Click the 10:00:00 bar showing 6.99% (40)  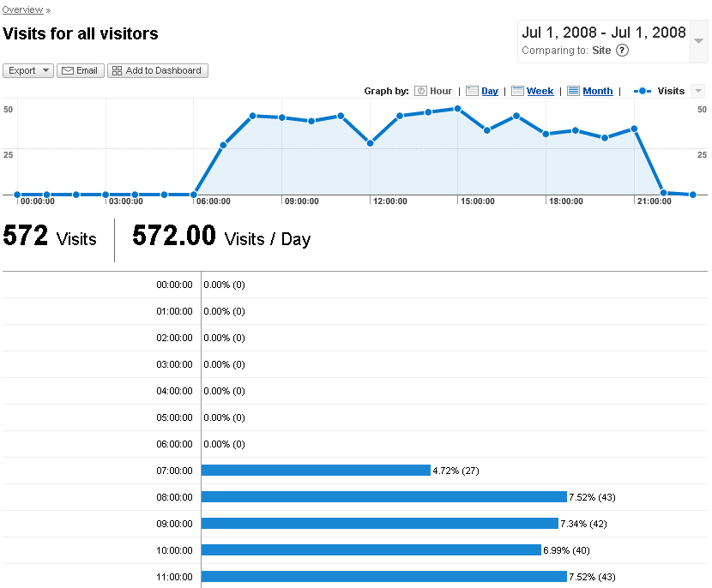[371, 550]
